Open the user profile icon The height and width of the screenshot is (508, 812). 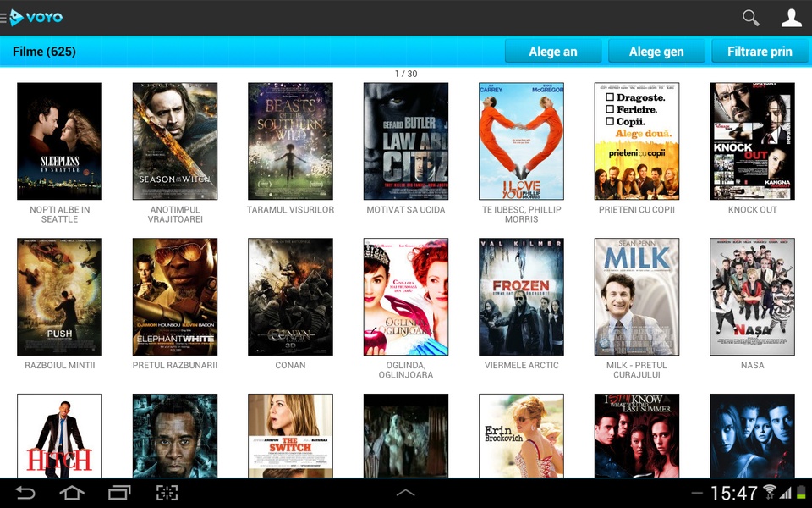[792, 18]
